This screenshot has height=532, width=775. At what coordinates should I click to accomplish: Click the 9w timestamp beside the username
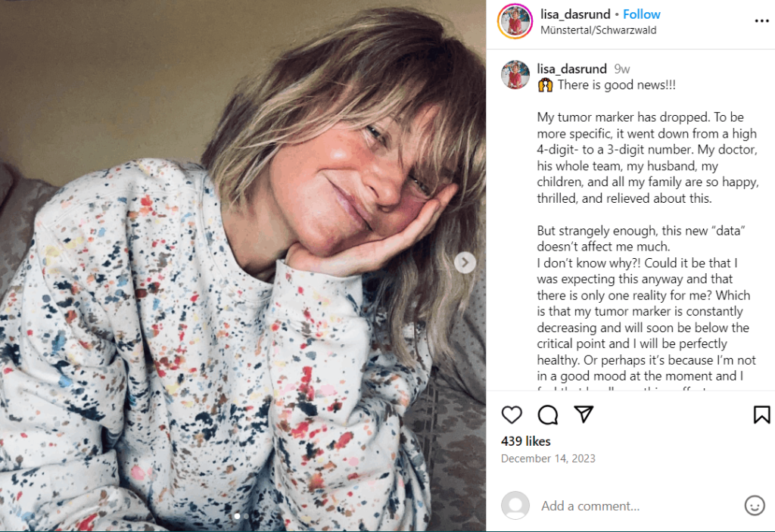point(622,68)
